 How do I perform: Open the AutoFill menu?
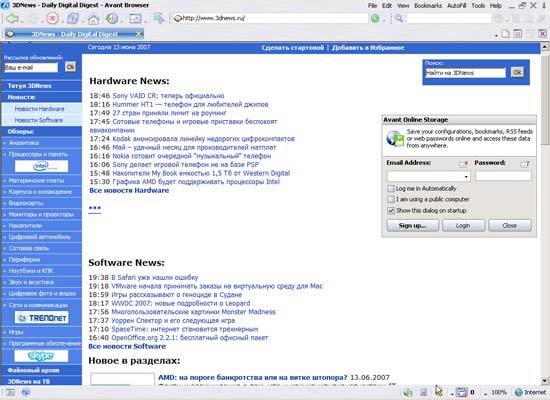(456, 6)
